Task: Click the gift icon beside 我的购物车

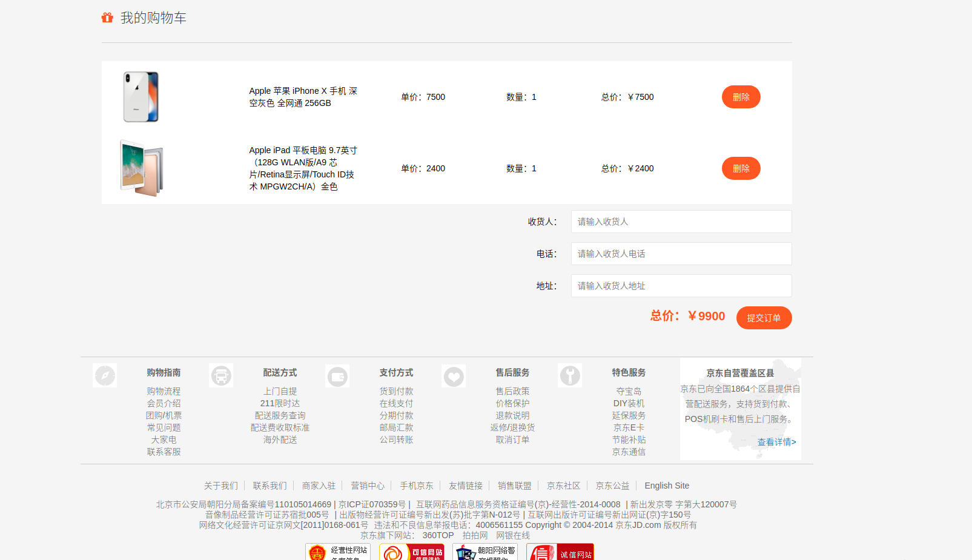Action: point(107,18)
